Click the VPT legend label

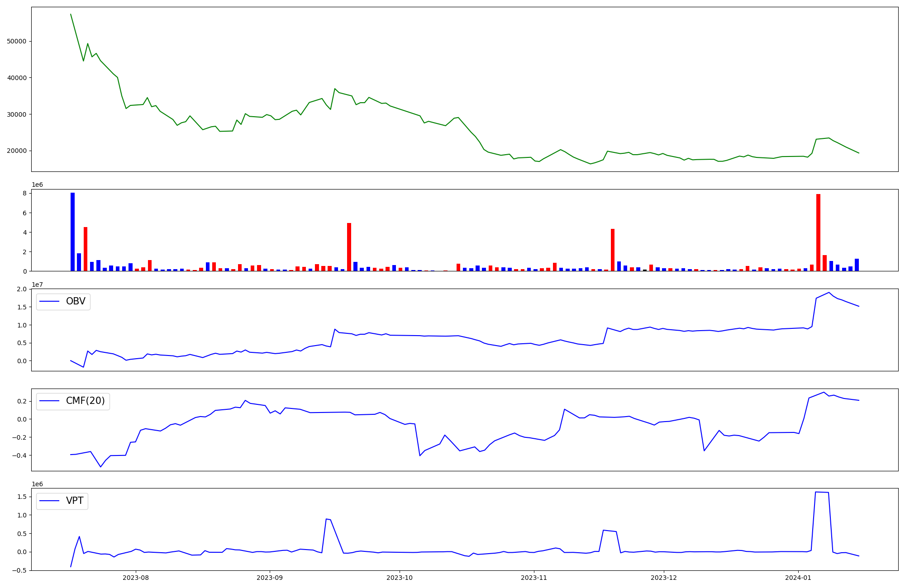(x=75, y=501)
